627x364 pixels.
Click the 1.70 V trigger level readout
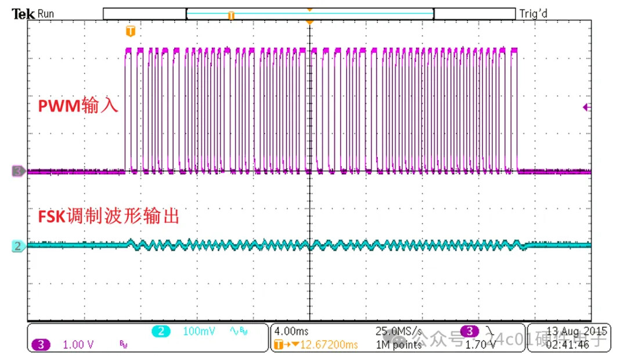pyautogui.click(x=480, y=344)
